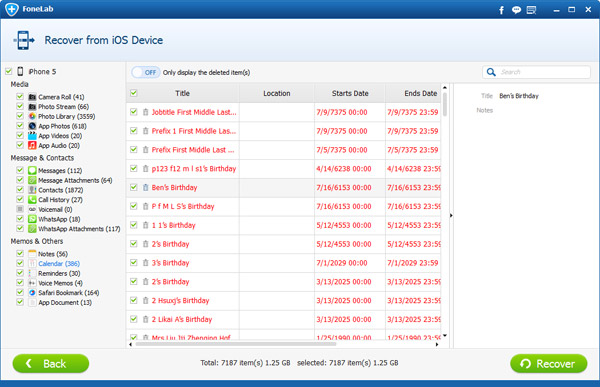Open the Facebook share icon
600x387 pixels.
[x=501, y=10]
